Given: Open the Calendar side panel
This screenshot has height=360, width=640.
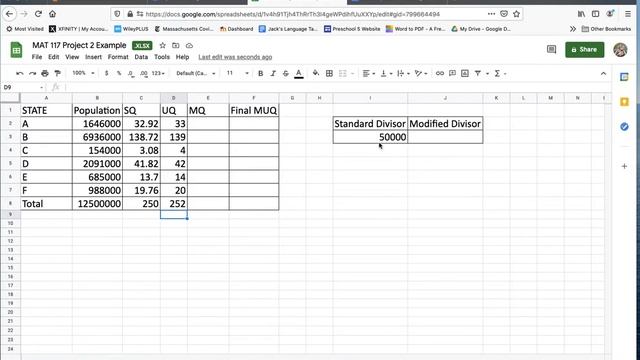Looking at the screenshot, I should coord(624,77).
